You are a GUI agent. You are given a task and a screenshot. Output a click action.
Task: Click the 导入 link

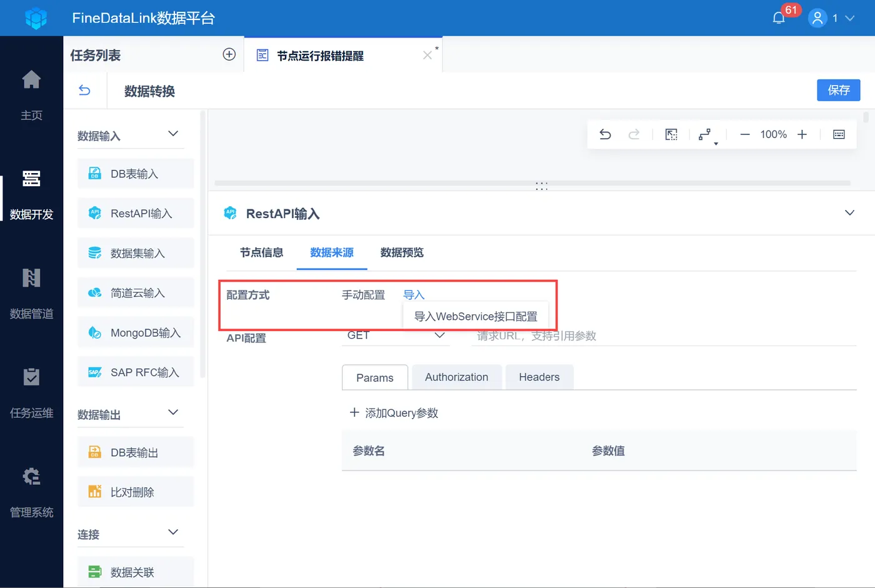pyautogui.click(x=414, y=295)
